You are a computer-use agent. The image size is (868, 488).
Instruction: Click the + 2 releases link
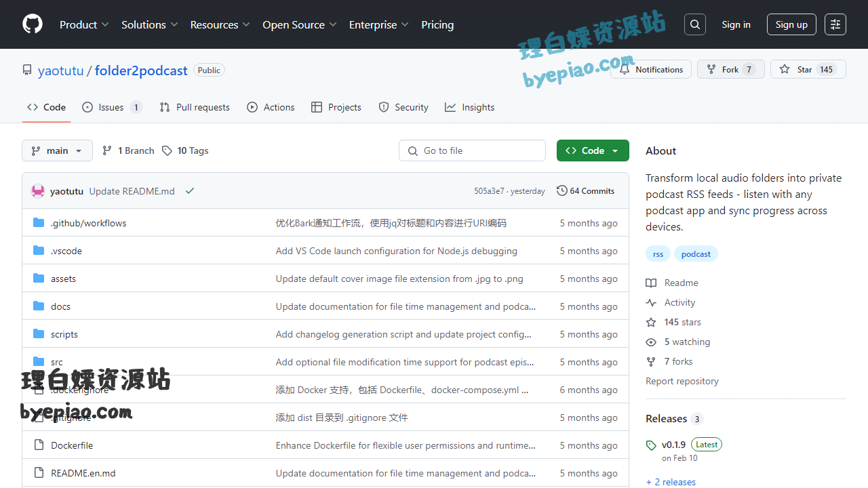[x=671, y=482]
